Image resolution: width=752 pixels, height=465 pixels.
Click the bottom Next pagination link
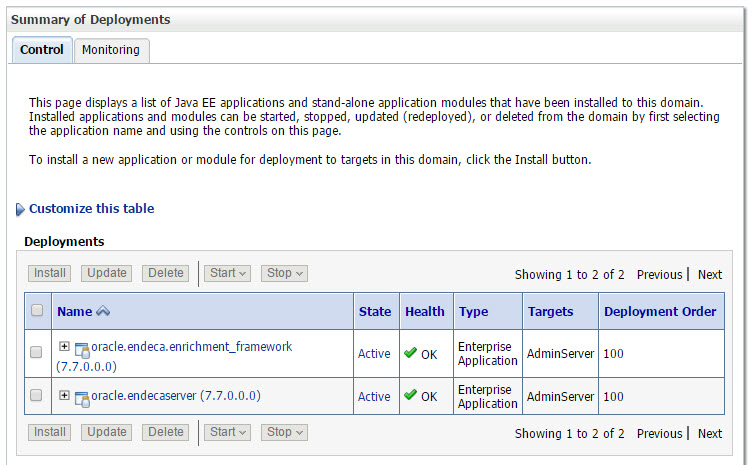[710, 434]
